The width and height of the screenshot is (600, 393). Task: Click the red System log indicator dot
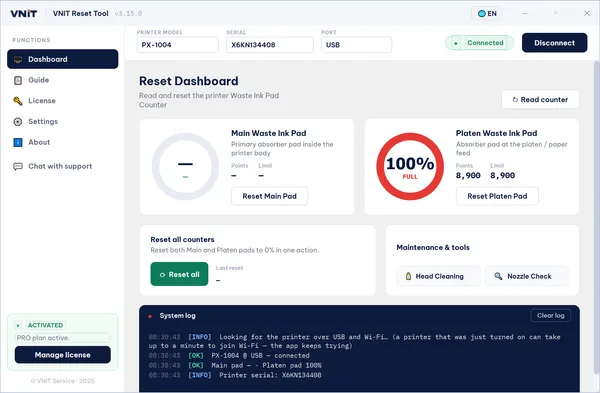click(150, 316)
